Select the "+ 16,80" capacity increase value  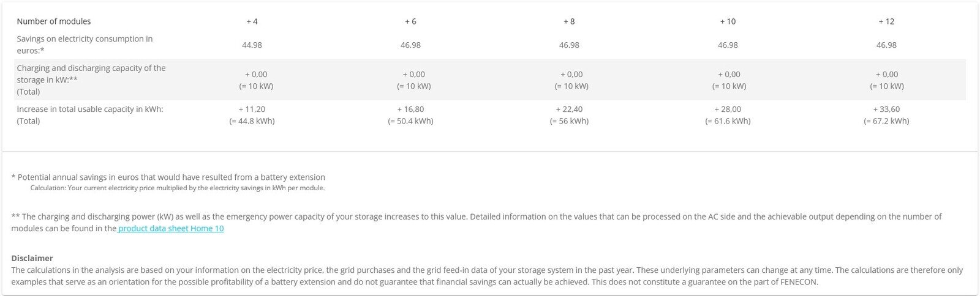click(410, 109)
